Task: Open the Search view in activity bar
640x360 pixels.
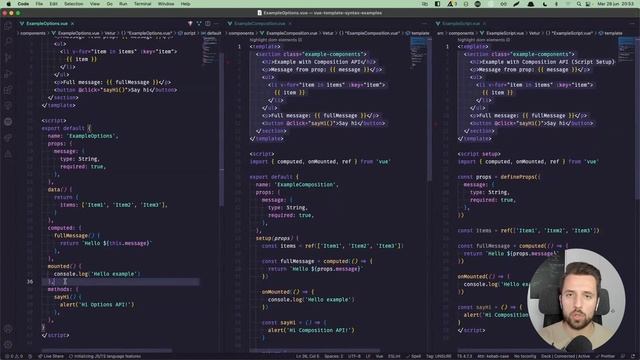Action: (x=8, y=41)
